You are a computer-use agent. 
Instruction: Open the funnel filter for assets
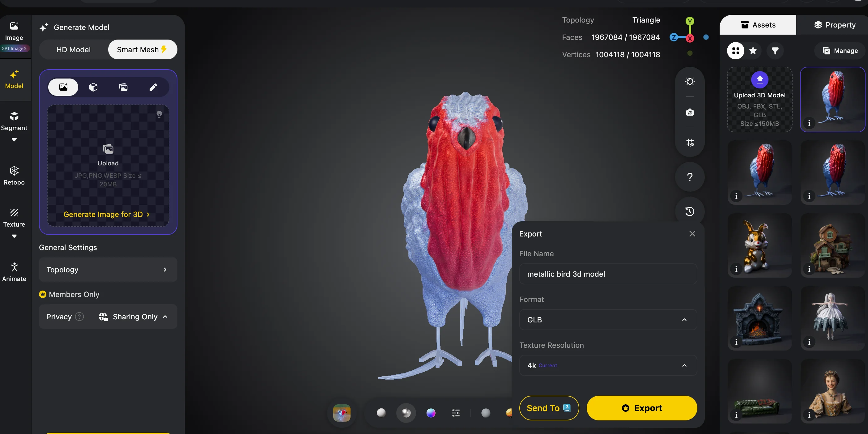775,51
